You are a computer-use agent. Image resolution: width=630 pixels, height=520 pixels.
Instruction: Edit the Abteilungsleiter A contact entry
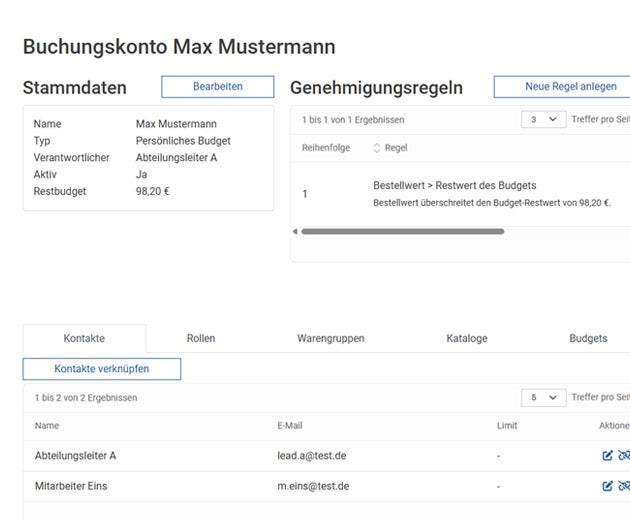tap(607, 456)
